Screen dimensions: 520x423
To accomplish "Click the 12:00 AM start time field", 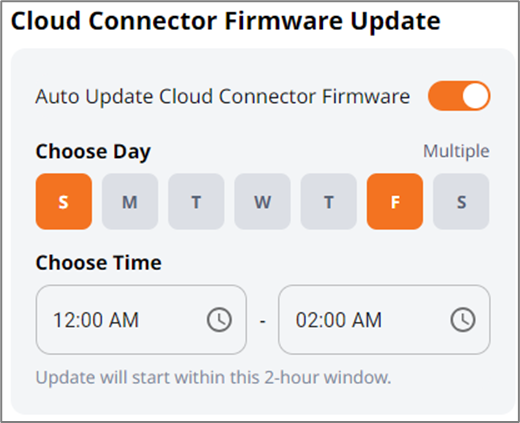I will 141,320.
